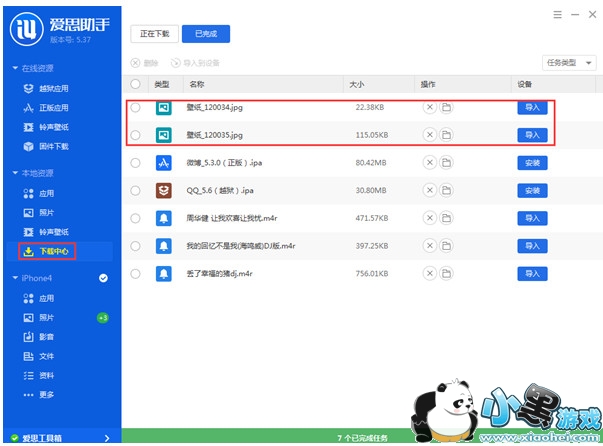Switch to 已完成 tab
The image size is (603, 446).
[x=206, y=34]
